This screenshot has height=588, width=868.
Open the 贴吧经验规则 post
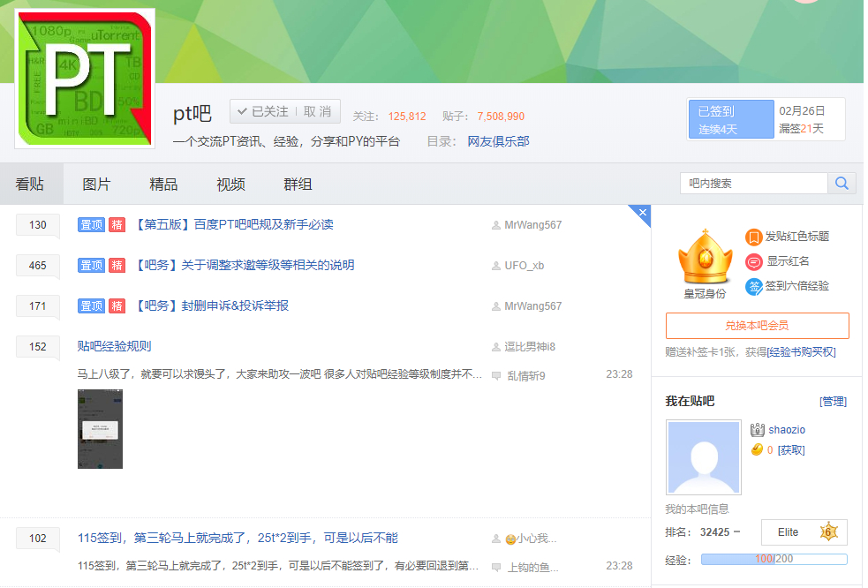pos(114,347)
